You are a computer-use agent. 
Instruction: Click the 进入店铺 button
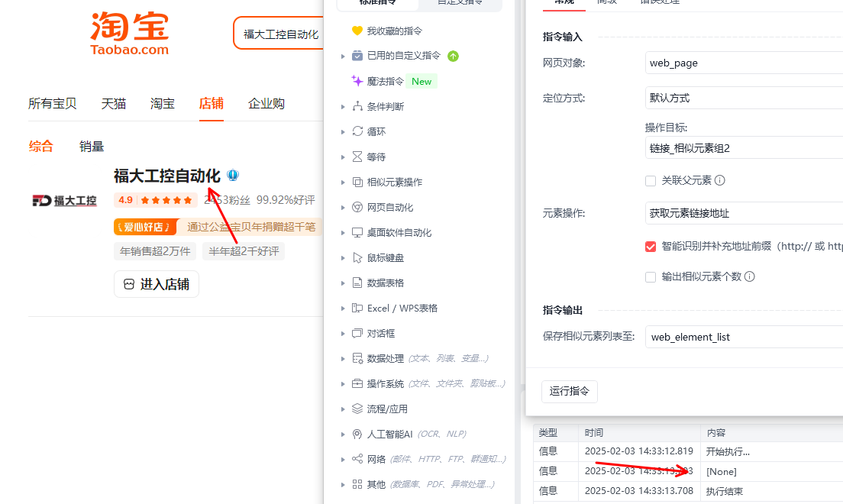click(157, 284)
